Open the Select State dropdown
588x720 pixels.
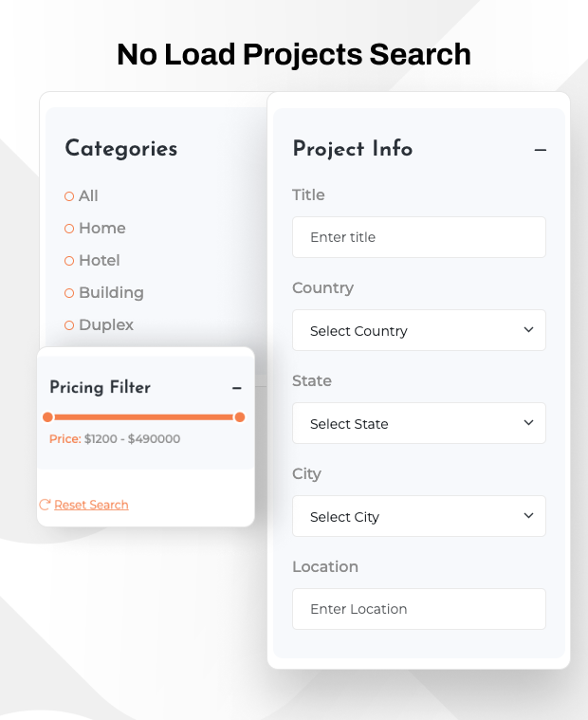[x=418, y=423]
